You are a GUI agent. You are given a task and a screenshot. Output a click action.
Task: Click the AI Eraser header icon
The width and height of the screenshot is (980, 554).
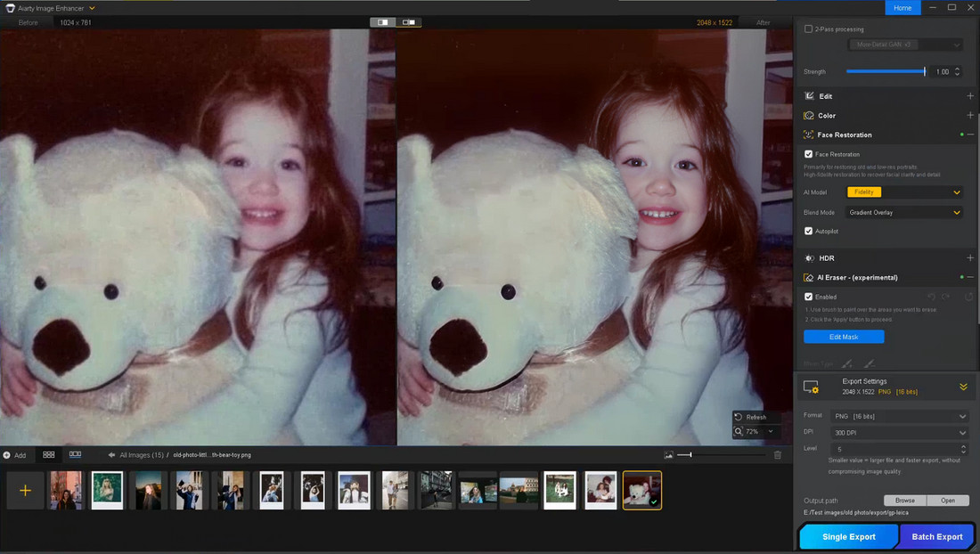click(809, 277)
